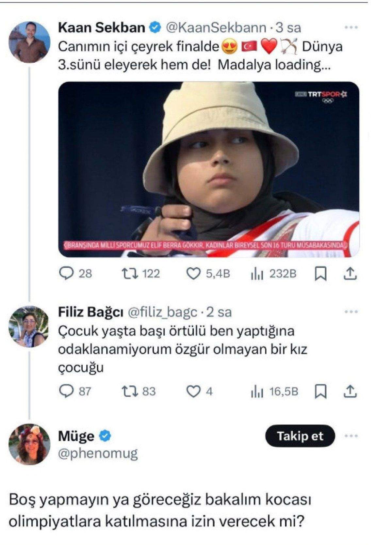The width and height of the screenshot is (392, 545).
Task: Bookmark Filiz Bağcı's reply
Action: point(320,392)
